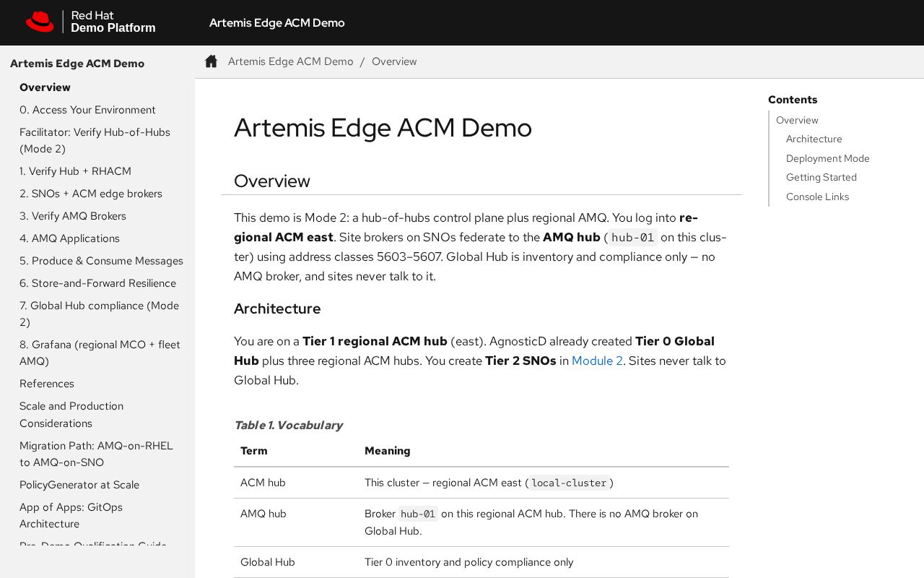Image resolution: width=924 pixels, height=578 pixels.
Task: Open App of Apps: GitOps Architecture
Action: coord(71,515)
